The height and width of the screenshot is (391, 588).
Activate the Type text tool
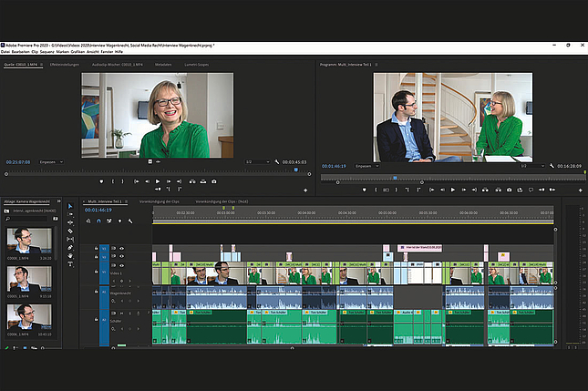(70, 263)
